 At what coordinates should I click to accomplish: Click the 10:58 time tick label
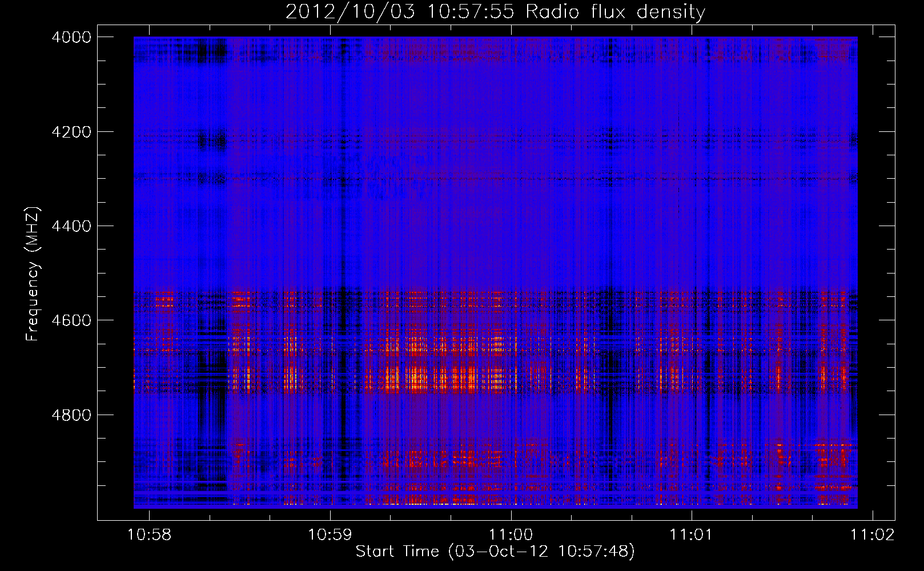click(x=150, y=535)
